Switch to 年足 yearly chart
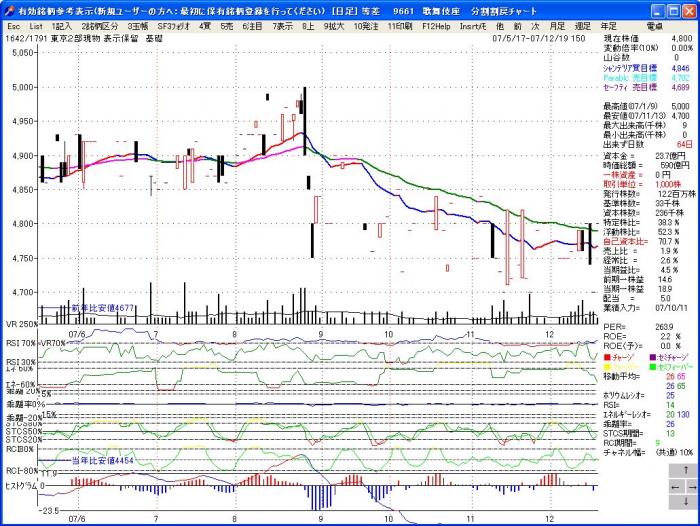This screenshot has height=526, width=700. point(609,24)
